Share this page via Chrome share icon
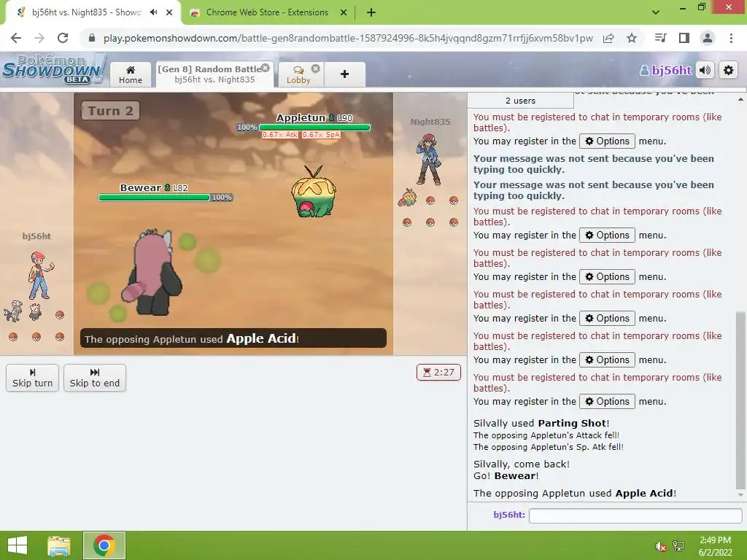 pos(608,38)
